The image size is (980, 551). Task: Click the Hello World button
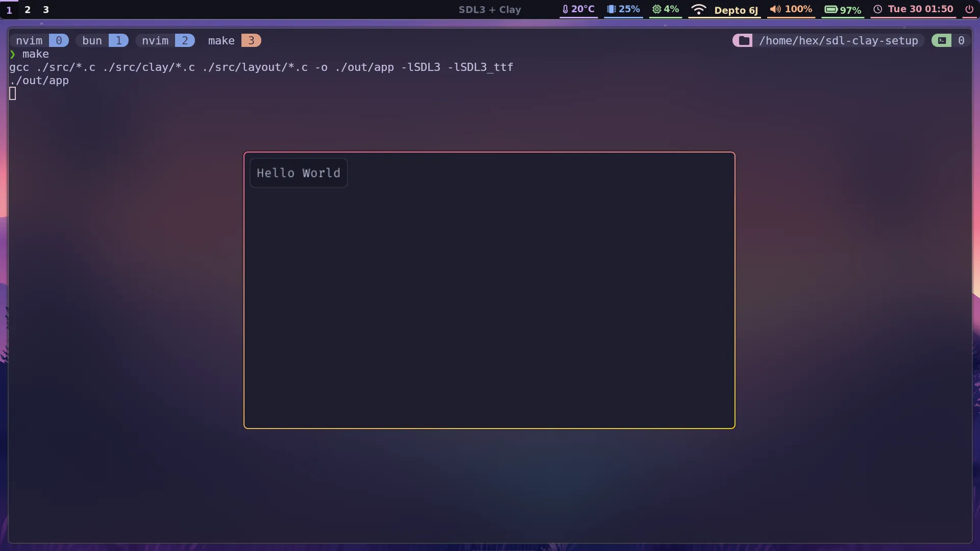(x=299, y=173)
